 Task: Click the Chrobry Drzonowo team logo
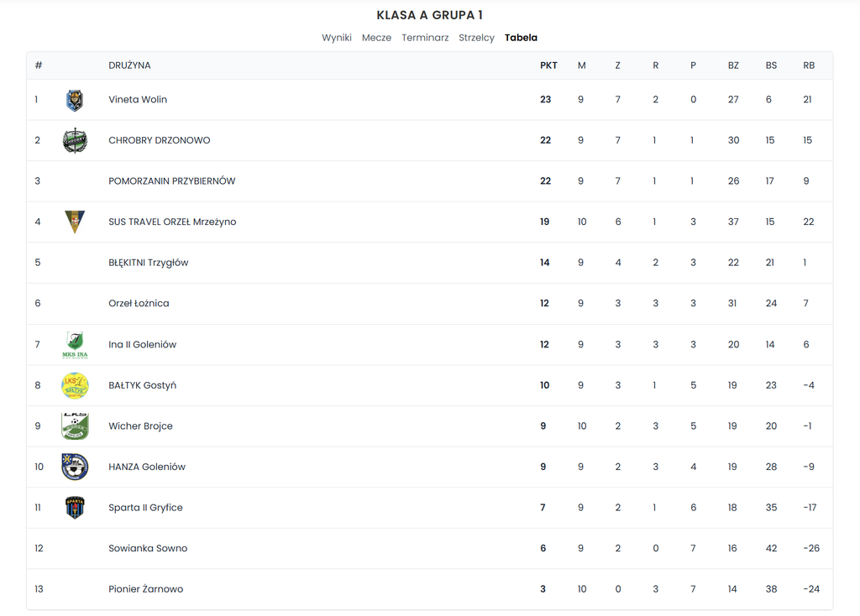75,141
